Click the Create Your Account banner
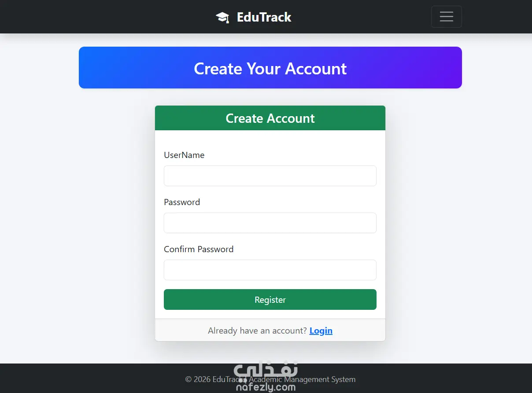 (x=270, y=68)
